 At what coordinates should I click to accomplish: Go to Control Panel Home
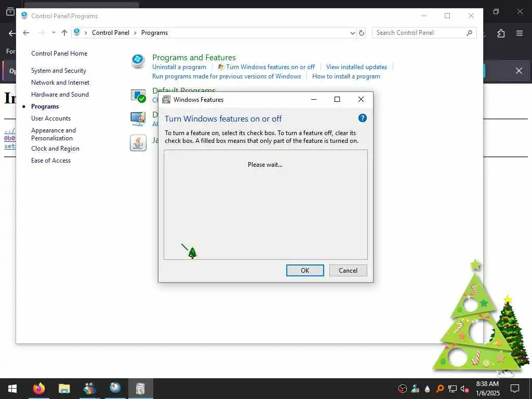59,54
